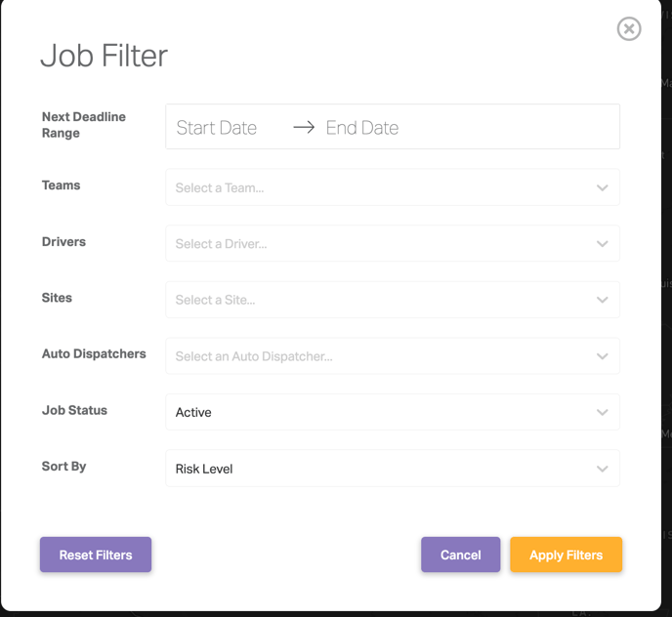Change Sort By Risk Level value
The height and width of the screenshot is (617, 672).
click(393, 469)
